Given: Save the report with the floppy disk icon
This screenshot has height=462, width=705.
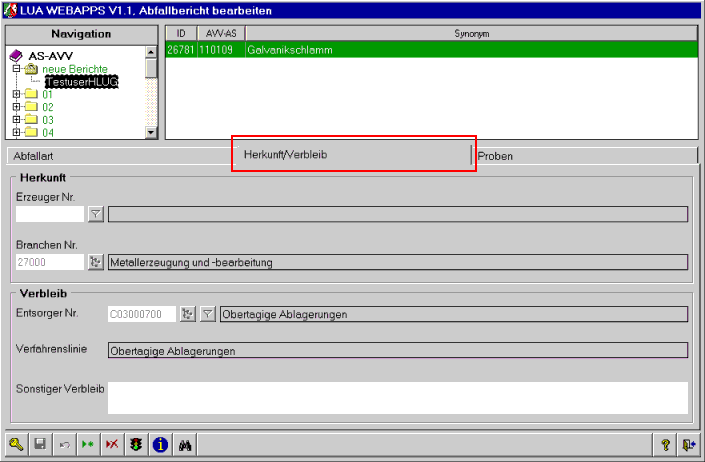Looking at the screenshot, I should 41,445.
